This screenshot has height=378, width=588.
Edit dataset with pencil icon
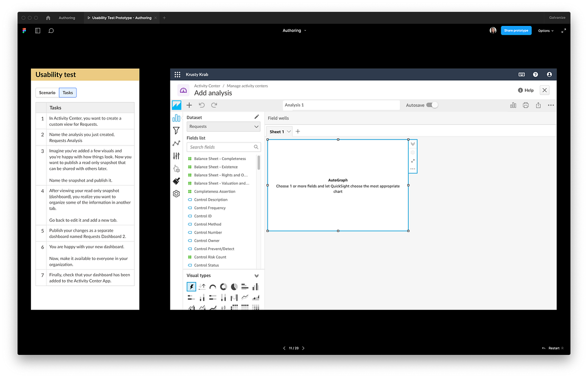pyautogui.click(x=256, y=117)
